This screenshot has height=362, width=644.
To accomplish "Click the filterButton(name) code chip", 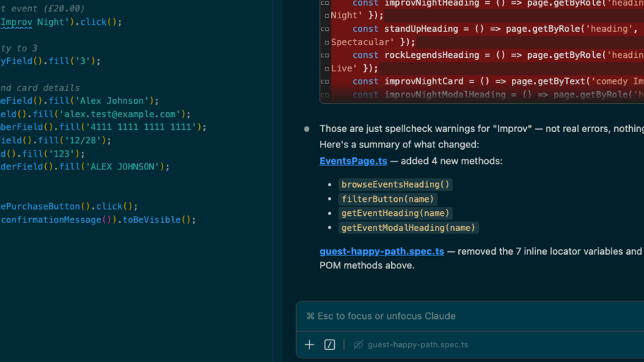I will 388,199.
